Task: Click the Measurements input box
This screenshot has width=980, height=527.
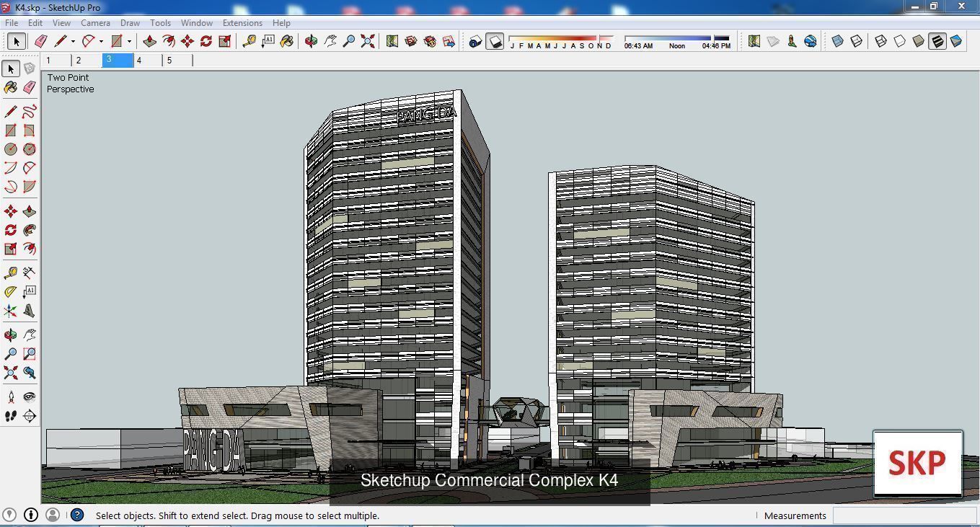Action: (x=904, y=515)
